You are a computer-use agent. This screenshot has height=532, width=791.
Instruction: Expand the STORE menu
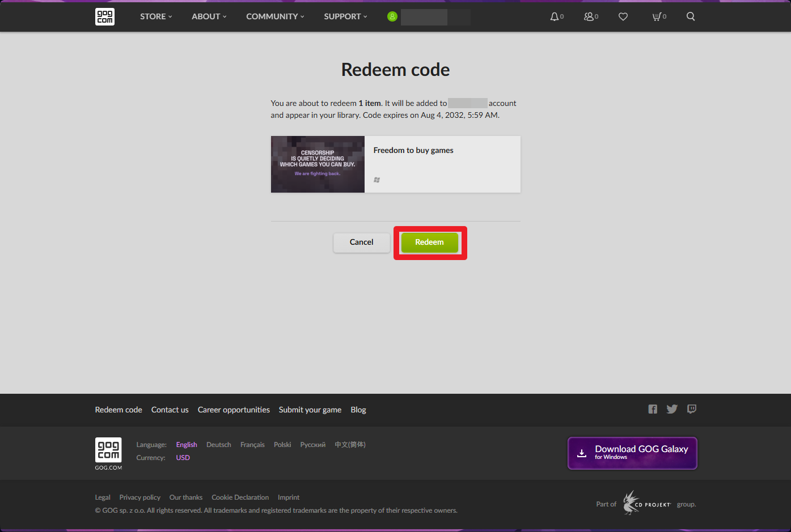click(x=156, y=16)
